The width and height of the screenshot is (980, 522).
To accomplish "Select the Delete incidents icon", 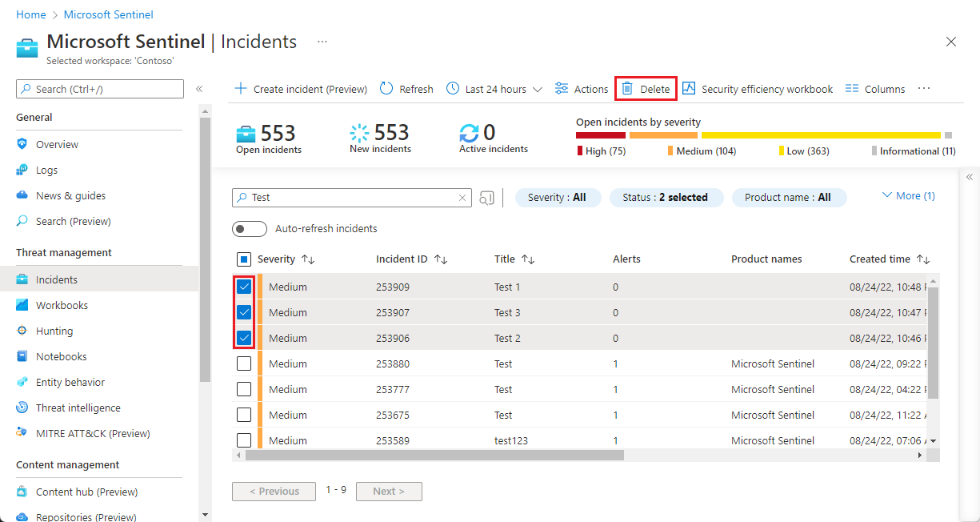I will 629,89.
